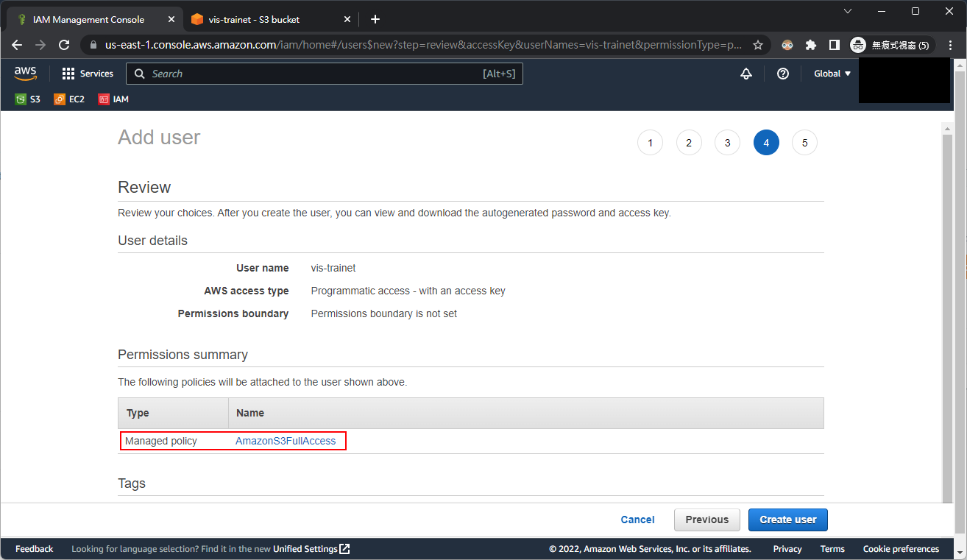The height and width of the screenshot is (560, 967).
Task: Open the EC2 shortcut in favorites bar
Action: [69, 99]
